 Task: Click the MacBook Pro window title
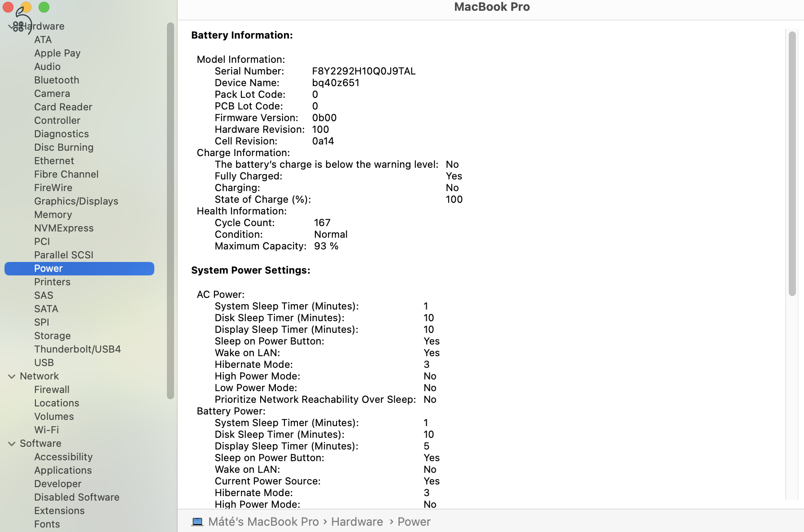click(x=492, y=7)
